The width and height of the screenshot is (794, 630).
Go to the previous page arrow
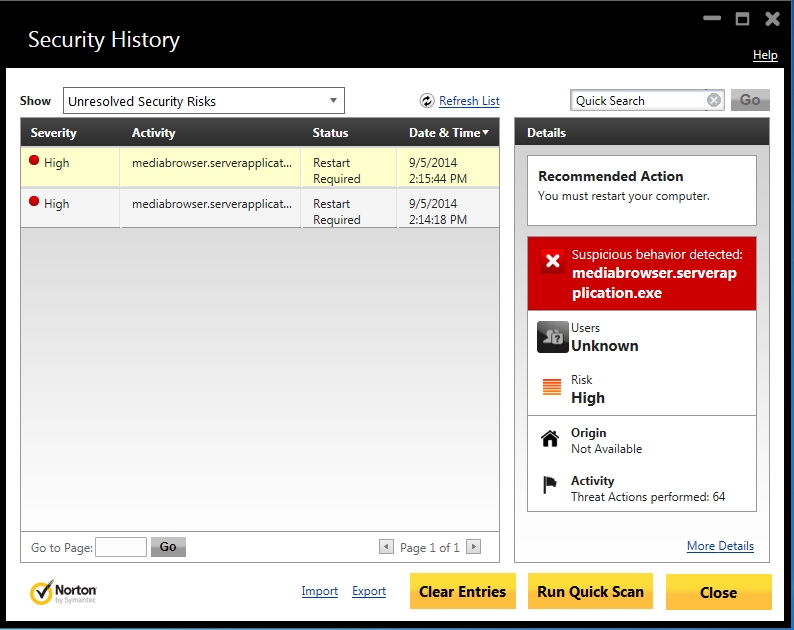(386, 547)
